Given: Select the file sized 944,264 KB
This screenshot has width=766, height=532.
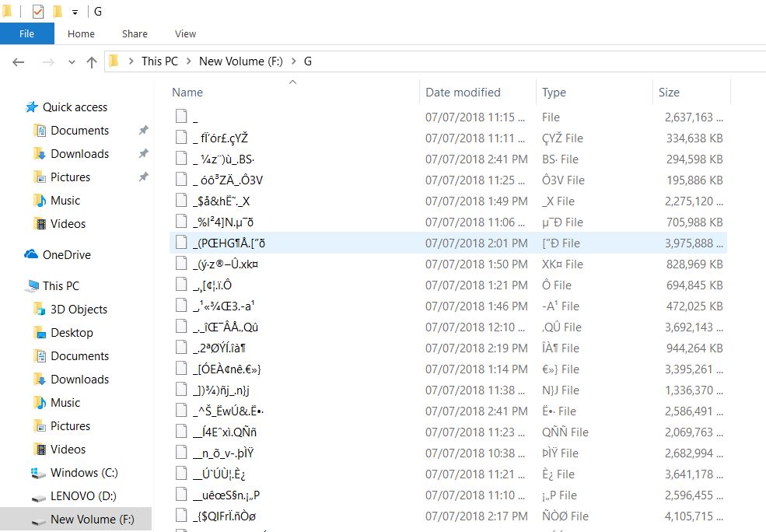Looking at the screenshot, I should coord(448,348).
